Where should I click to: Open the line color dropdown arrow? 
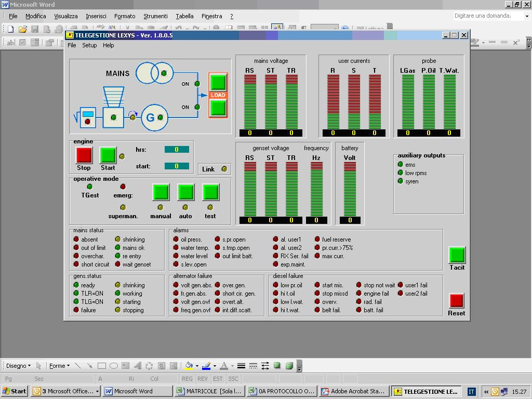point(215,366)
